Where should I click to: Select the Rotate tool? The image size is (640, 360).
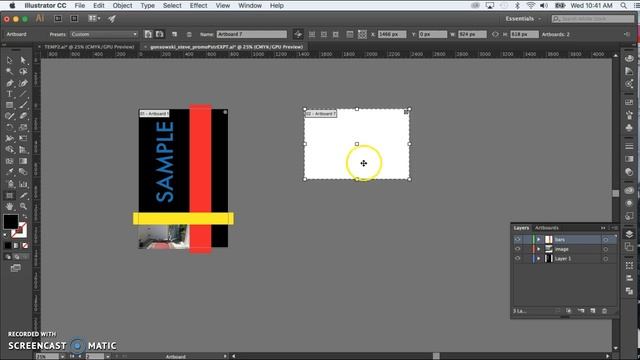(x=9, y=127)
